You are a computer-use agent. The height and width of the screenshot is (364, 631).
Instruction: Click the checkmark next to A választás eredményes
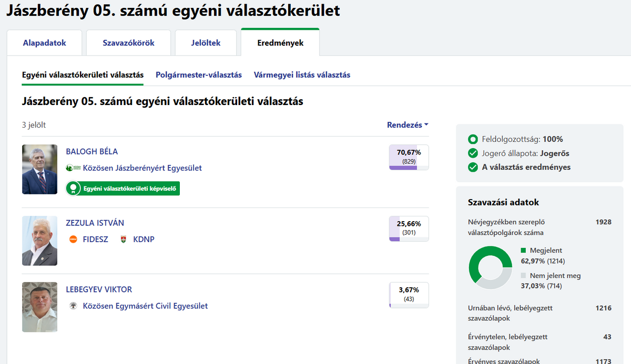click(x=473, y=168)
